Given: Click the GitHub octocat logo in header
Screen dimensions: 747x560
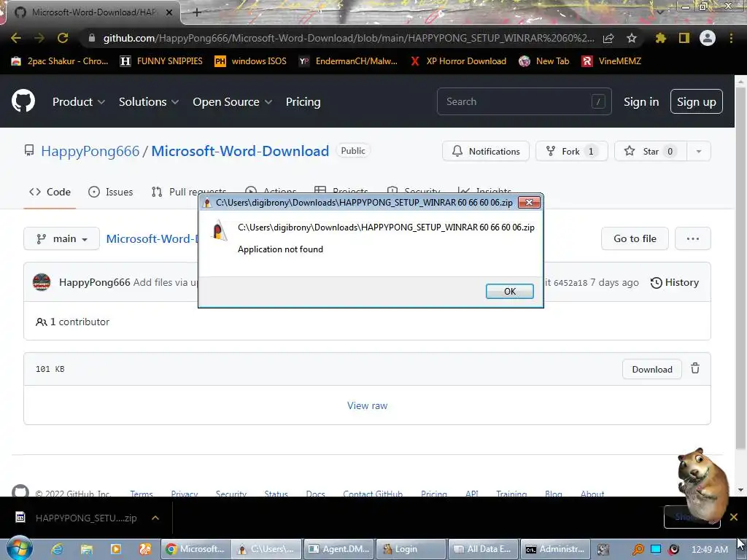Looking at the screenshot, I should [x=23, y=101].
